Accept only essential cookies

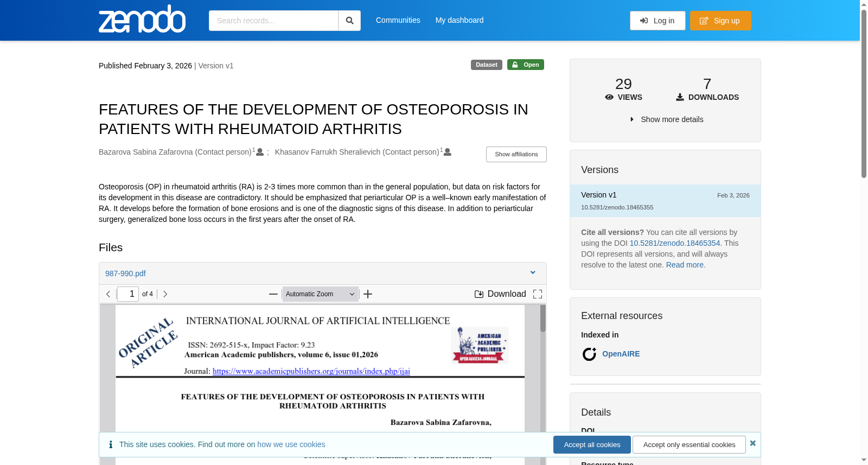click(689, 445)
